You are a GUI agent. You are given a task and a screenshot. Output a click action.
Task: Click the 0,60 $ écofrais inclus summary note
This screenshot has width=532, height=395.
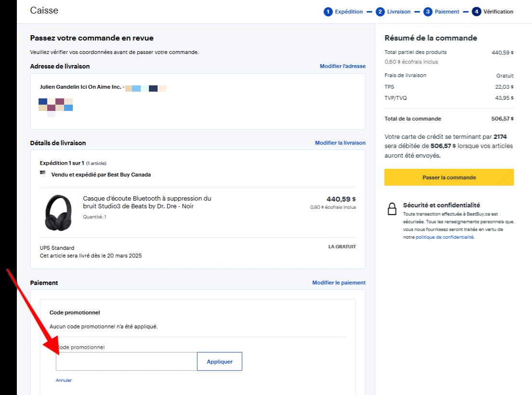tap(411, 62)
